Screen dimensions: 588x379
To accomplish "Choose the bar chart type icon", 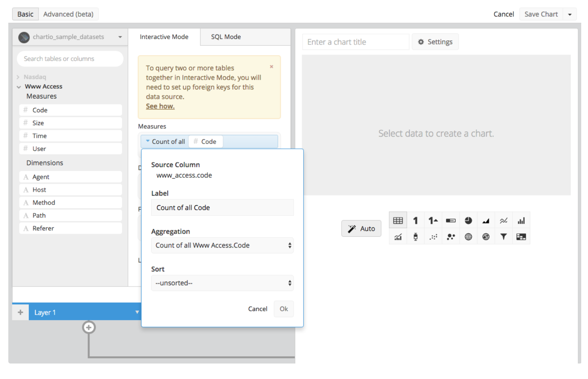I will tap(521, 221).
